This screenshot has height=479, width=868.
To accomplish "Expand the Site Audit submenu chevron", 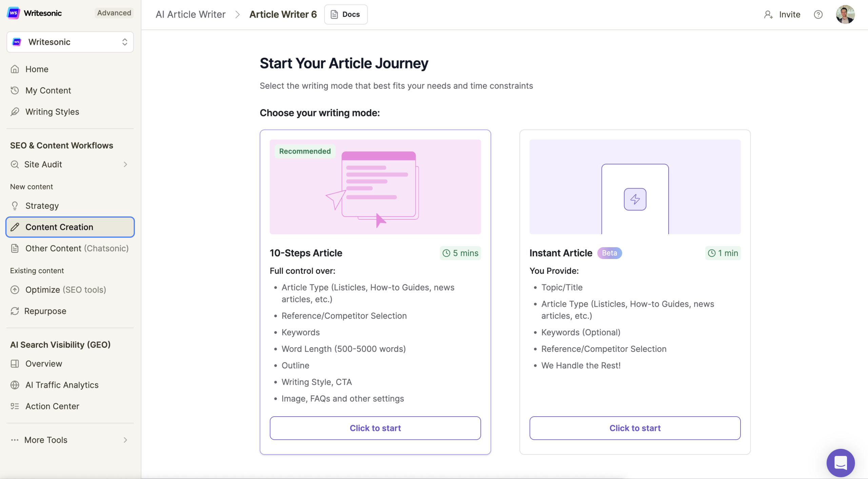I will coord(126,164).
